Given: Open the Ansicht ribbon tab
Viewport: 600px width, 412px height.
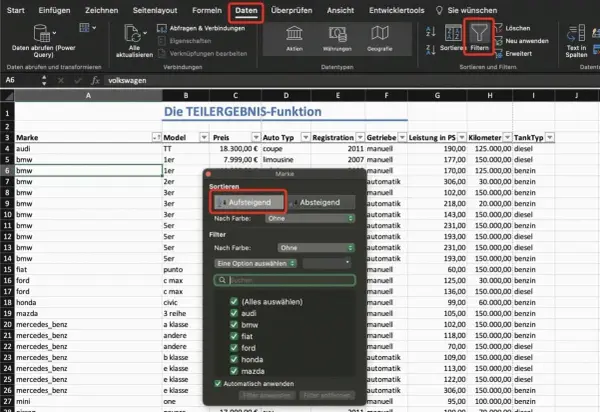Looking at the screenshot, I should coord(340,10).
